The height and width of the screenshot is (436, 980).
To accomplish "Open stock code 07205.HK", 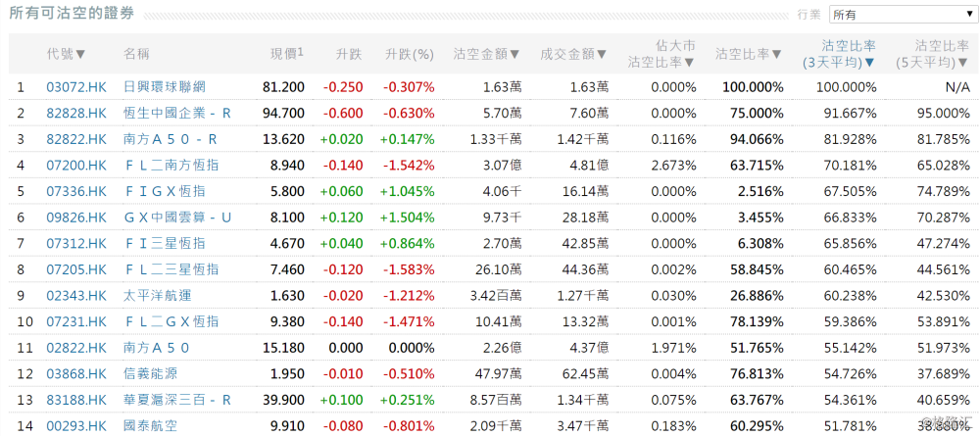I will coord(76,269).
